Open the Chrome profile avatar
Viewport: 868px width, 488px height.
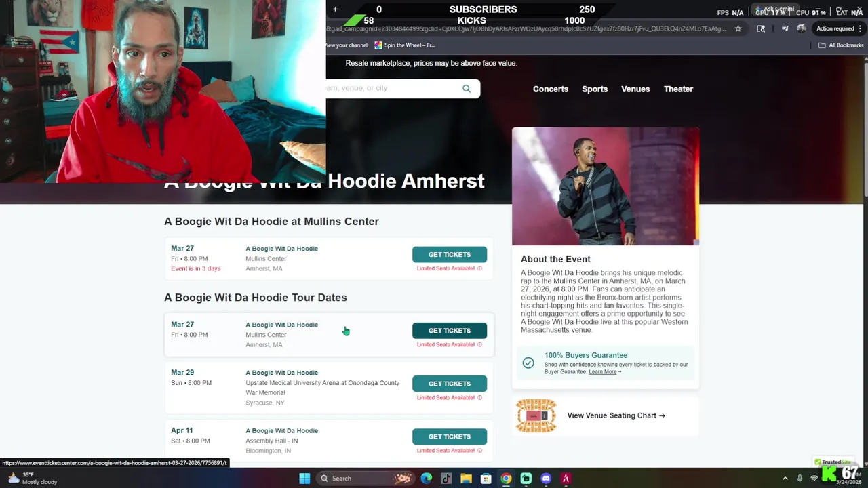[802, 28]
